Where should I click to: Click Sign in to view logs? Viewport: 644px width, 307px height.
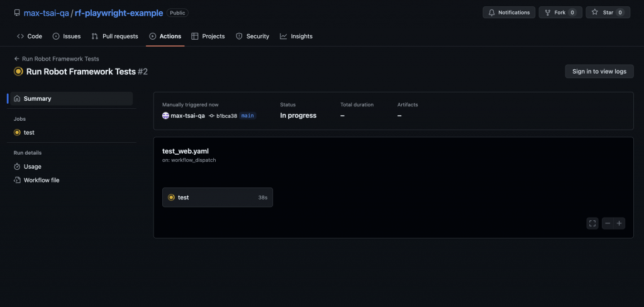tap(599, 71)
